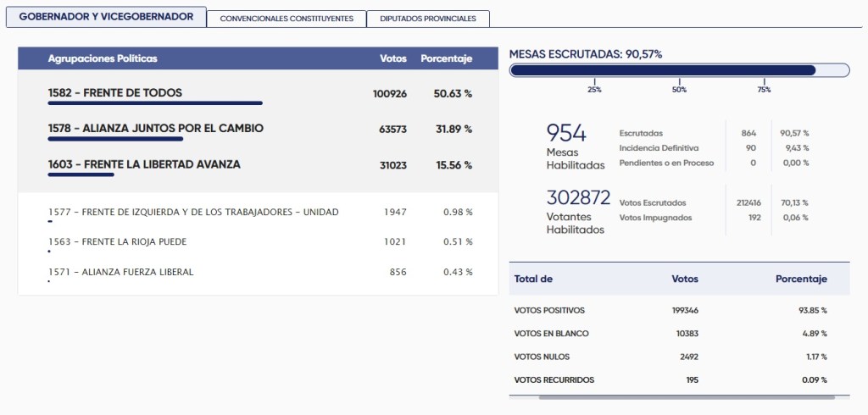Click vote count 63573

tap(392, 130)
